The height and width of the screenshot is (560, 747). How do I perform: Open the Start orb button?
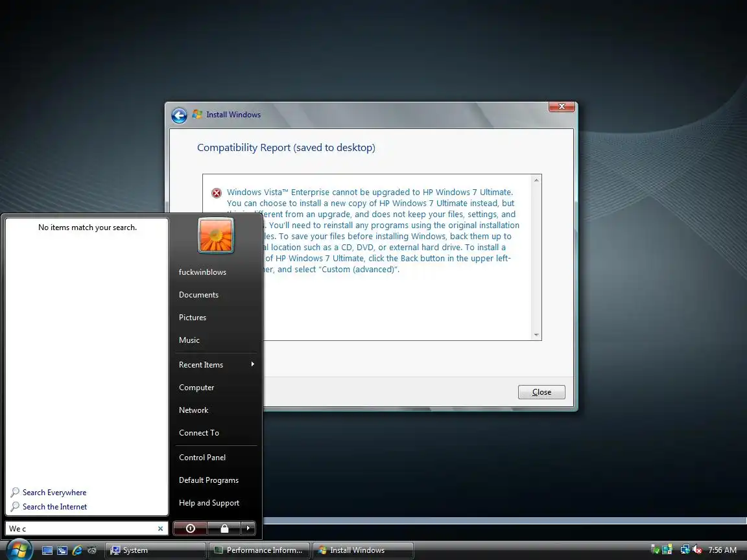tap(19, 550)
